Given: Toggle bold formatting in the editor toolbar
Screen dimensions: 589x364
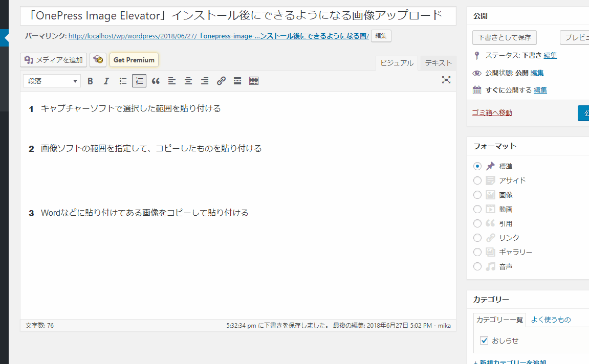Looking at the screenshot, I should pyautogui.click(x=90, y=81).
